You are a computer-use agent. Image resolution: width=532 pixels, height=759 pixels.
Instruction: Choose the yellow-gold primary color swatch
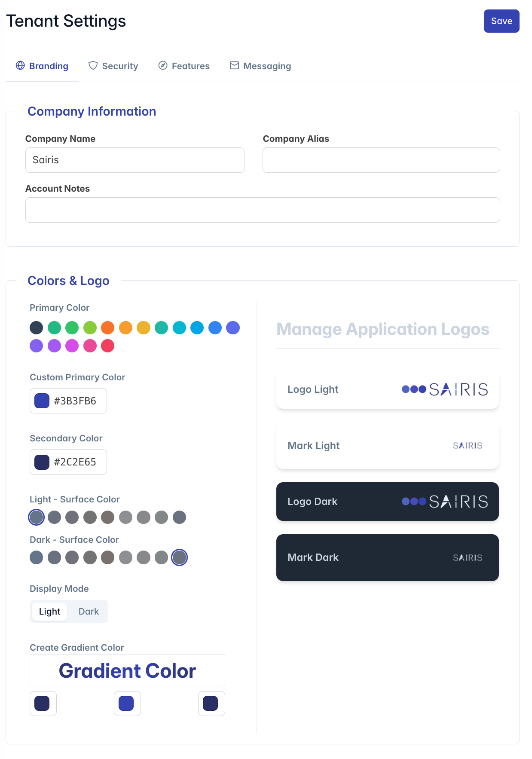[x=144, y=327]
